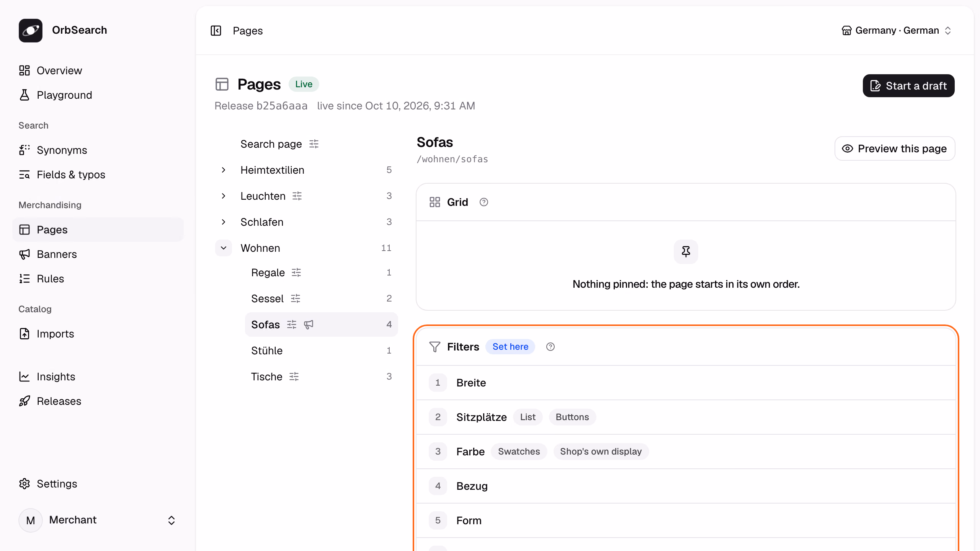This screenshot has width=980, height=551.
Task: Select the Stühle page in the tree
Action: (321, 350)
